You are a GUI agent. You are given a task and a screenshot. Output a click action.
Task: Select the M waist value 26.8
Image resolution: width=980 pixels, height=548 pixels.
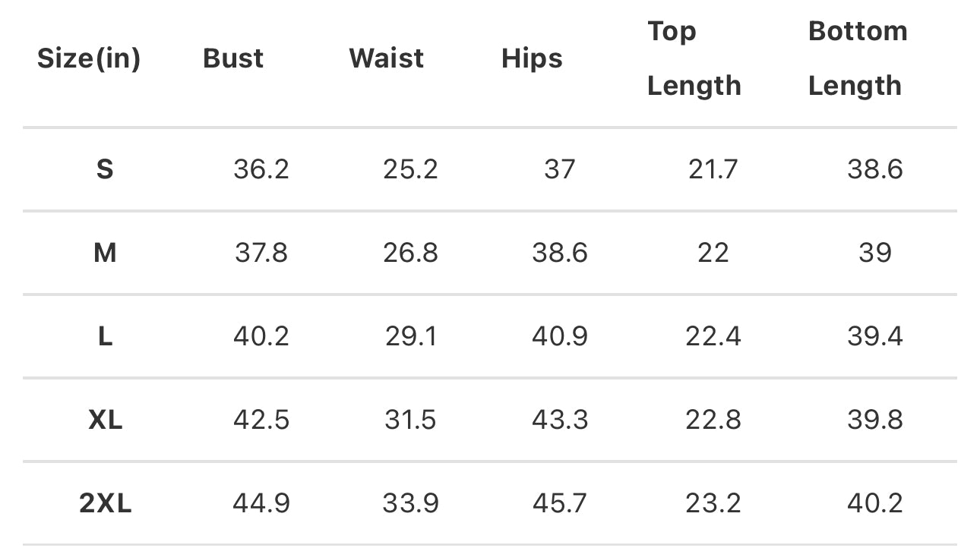tap(410, 253)
